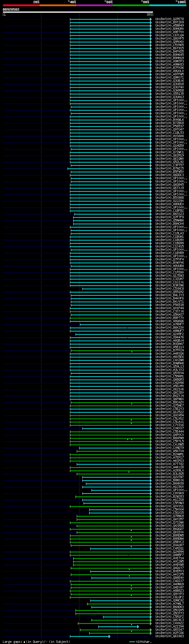Select UniRef100_Q12522 label
Image resolution: width=189 pixels, height=644 pixels.
click(170, 412)
